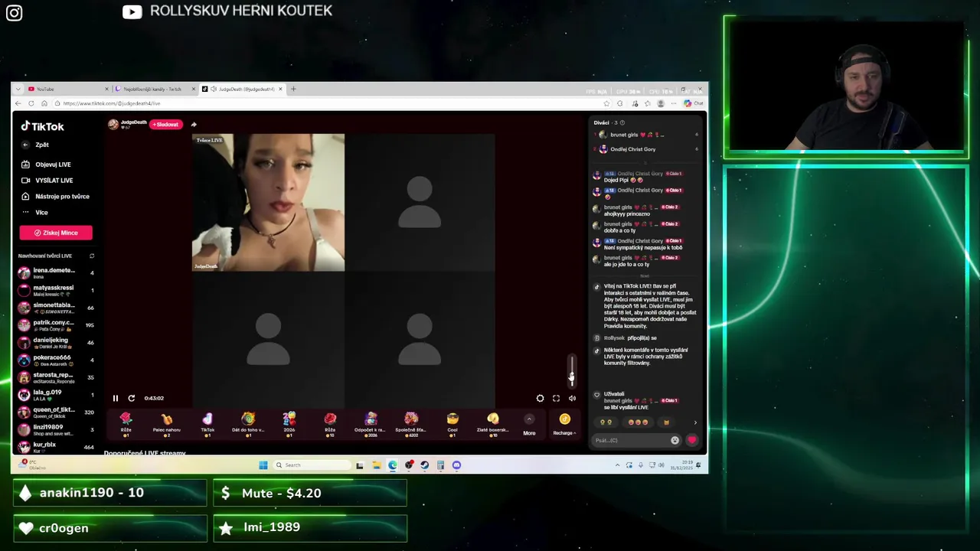The height and width of the screenshot is (551, 980).
Task: Open lala_g.019 suggested live creator
Action: pyautogui.click(x=56, y=395)
